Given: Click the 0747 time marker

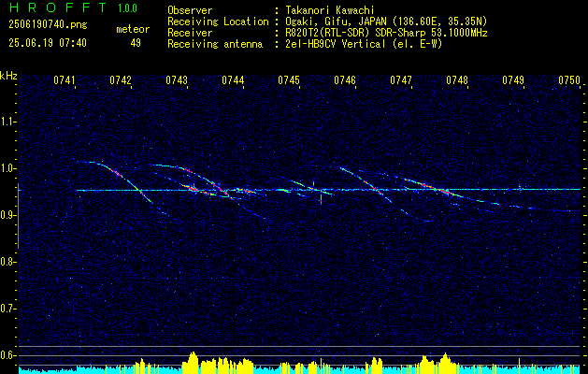Looking at the screenshot, I should point(401,80).
